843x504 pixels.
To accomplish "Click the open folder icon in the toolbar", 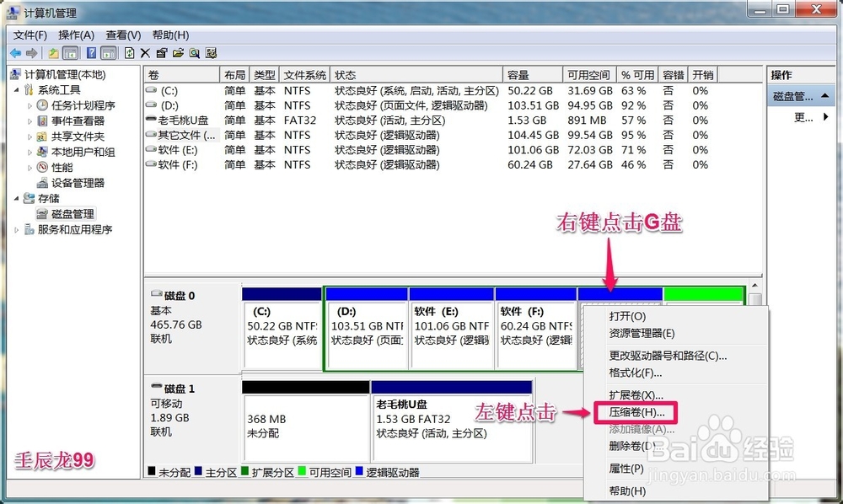I will tap(178, 53).
